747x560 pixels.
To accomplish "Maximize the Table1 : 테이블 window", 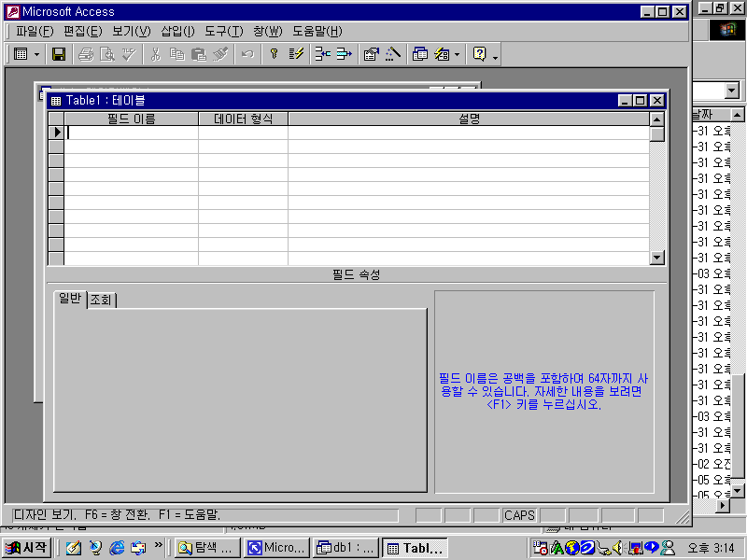I will point(641,101).
